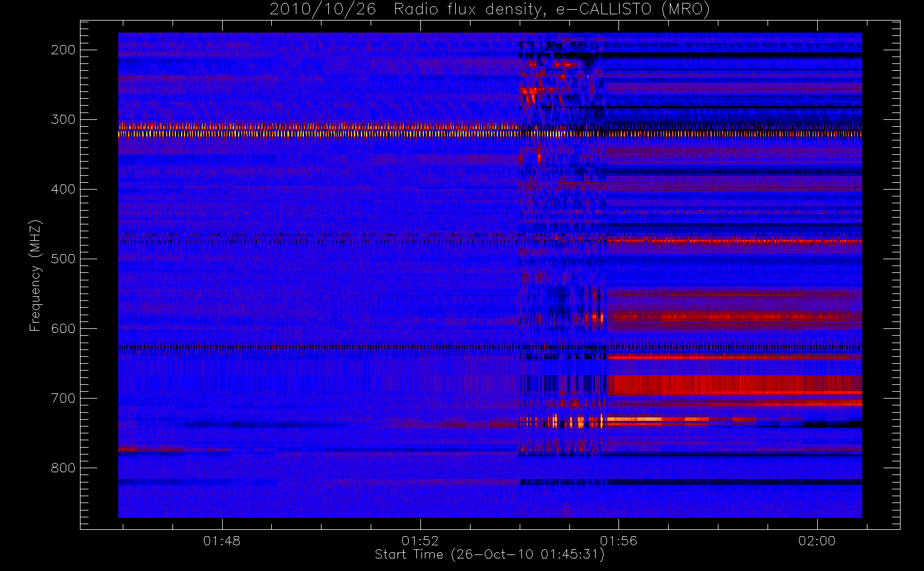Image resolution: width=924 pixels, height=571 pixels.
Task: Click the 01:52 time tick label
Action: click(x=420, y=541)
